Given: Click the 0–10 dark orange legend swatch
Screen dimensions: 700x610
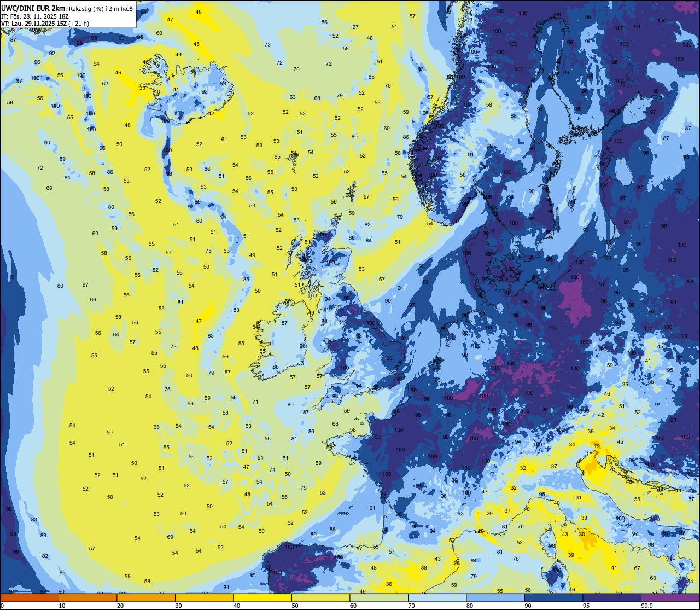Looking at the screenshot, I should (30, 597).
